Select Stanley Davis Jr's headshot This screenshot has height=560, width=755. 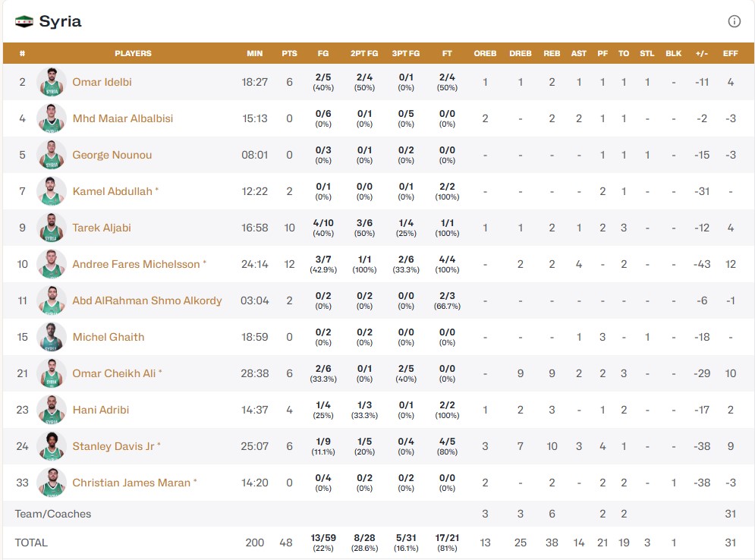click(52, 446)
